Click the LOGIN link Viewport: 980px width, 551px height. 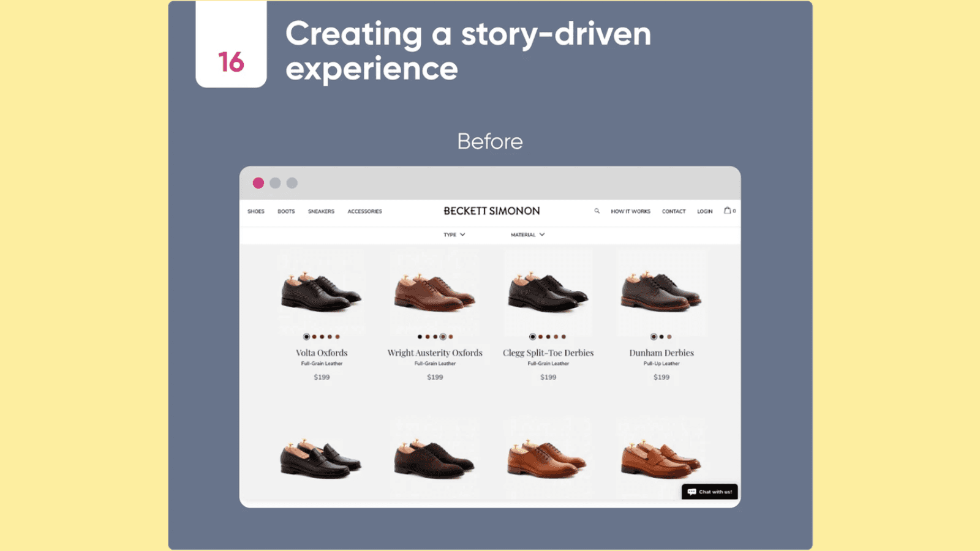point(704,211)
